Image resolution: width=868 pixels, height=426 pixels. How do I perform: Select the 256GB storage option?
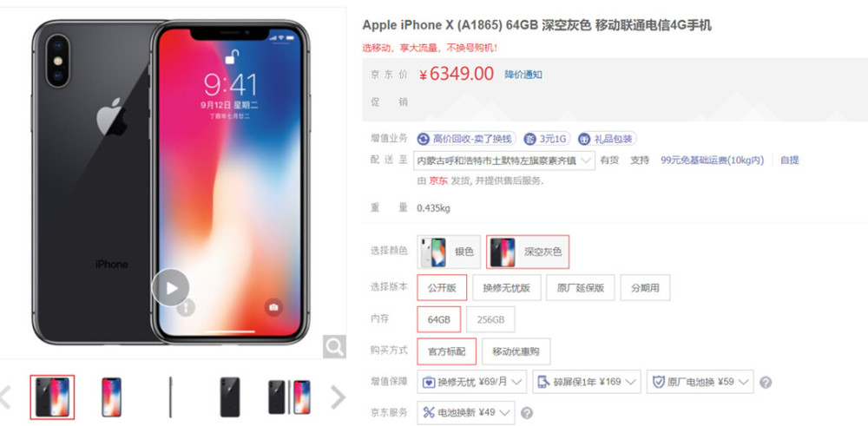click(x=490, y=320)
